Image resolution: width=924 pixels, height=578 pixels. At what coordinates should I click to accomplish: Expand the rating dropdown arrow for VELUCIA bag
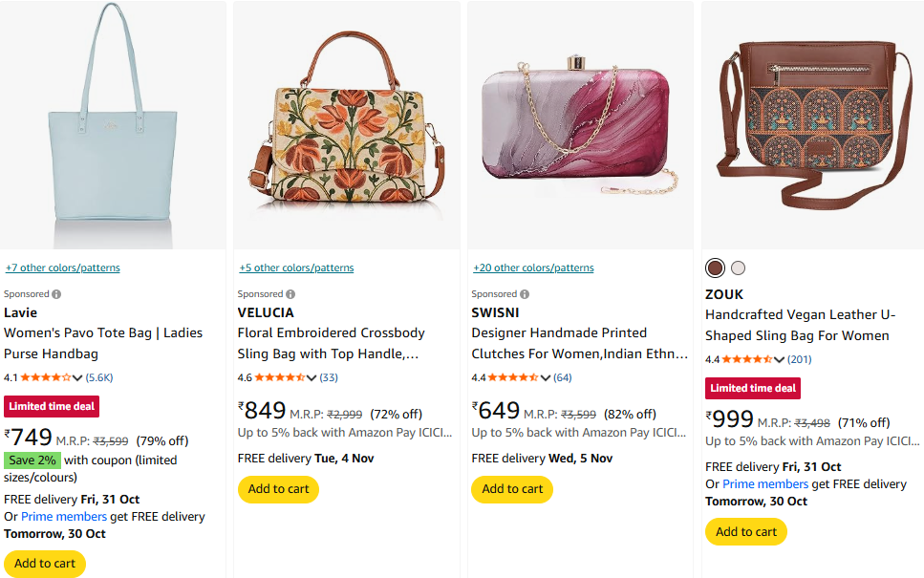pyautogui.click(x=312, y=377)
